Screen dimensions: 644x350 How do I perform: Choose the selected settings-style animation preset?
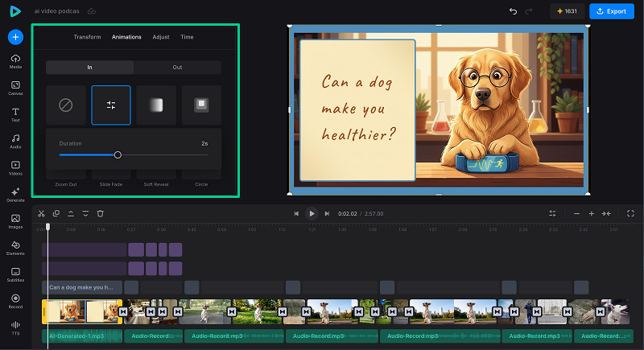tap(111, 105)
